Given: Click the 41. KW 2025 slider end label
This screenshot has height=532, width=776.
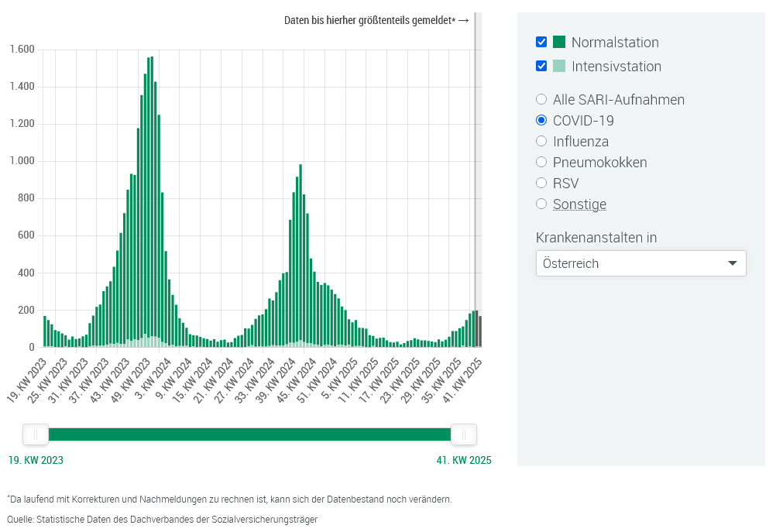Looking at the screenshot, I should [x=464, y=460].
